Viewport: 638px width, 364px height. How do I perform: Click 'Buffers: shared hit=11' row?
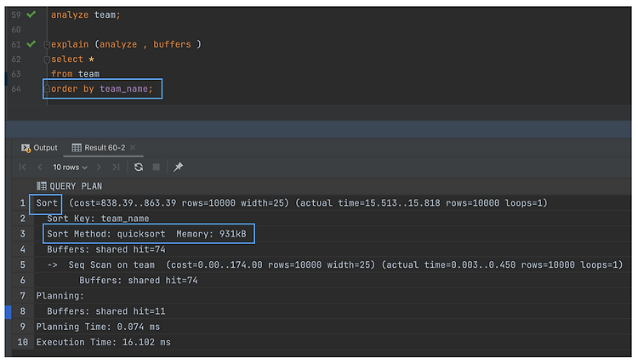coord(105,311)
